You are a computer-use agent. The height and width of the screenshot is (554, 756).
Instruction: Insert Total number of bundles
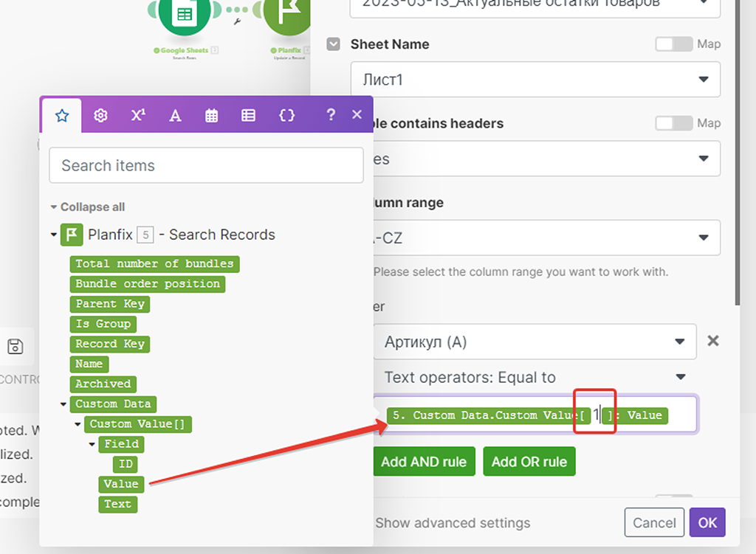click(154, 264)
